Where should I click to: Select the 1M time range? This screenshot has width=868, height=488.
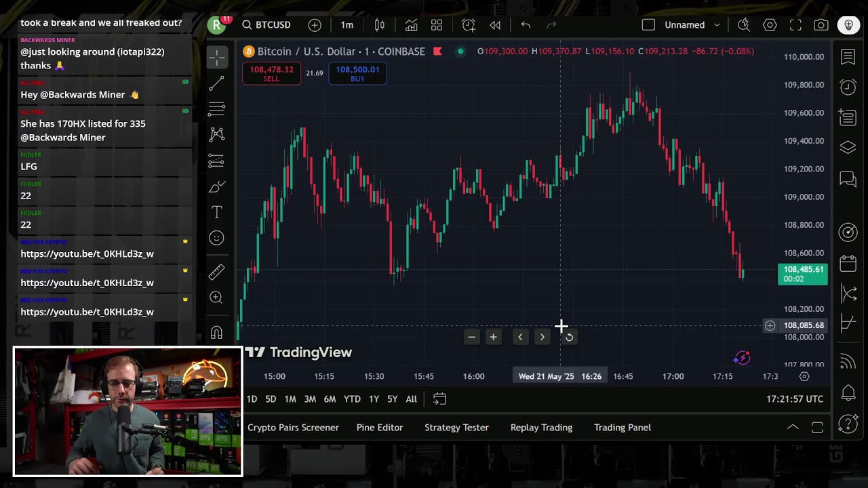[x=290, y=399]
